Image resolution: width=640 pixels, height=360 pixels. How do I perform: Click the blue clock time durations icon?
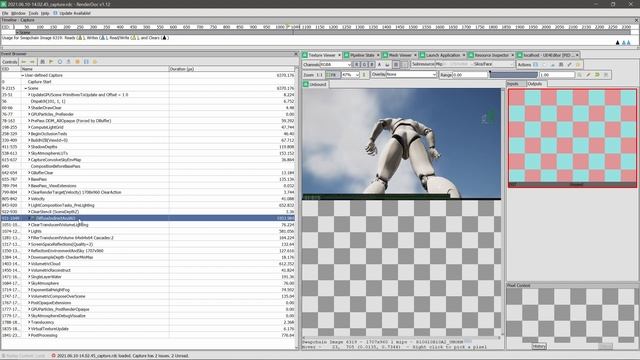coord(60,62)
